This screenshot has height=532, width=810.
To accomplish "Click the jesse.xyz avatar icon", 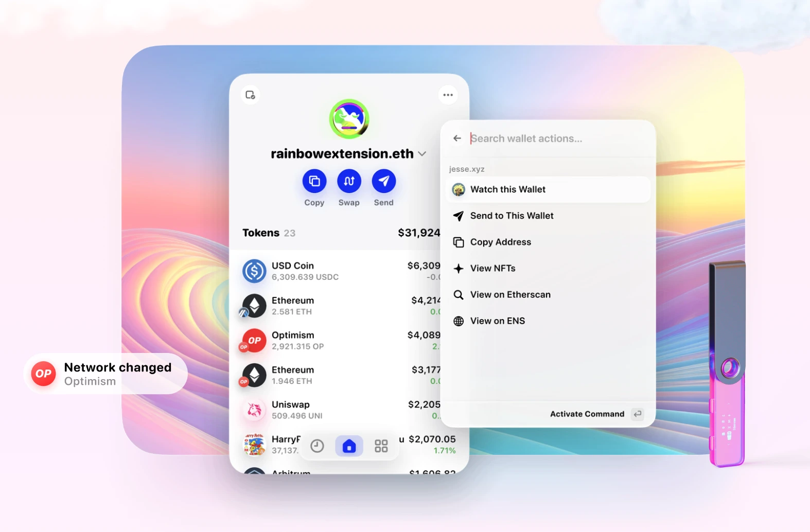I will coord(458,189).
